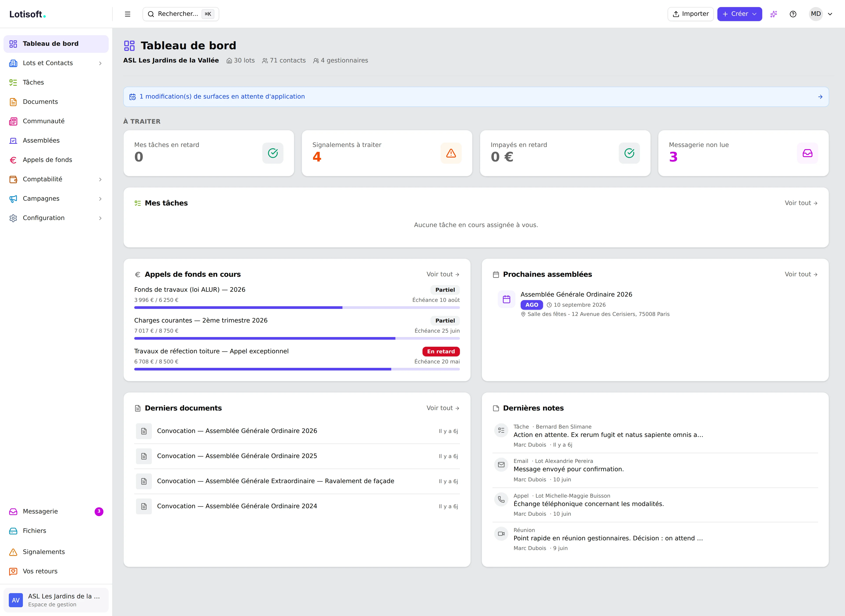The width and height of the screenshot is (845, 616).
Task: Open Assemblées in the sidebar
Action: pos(56,141)
